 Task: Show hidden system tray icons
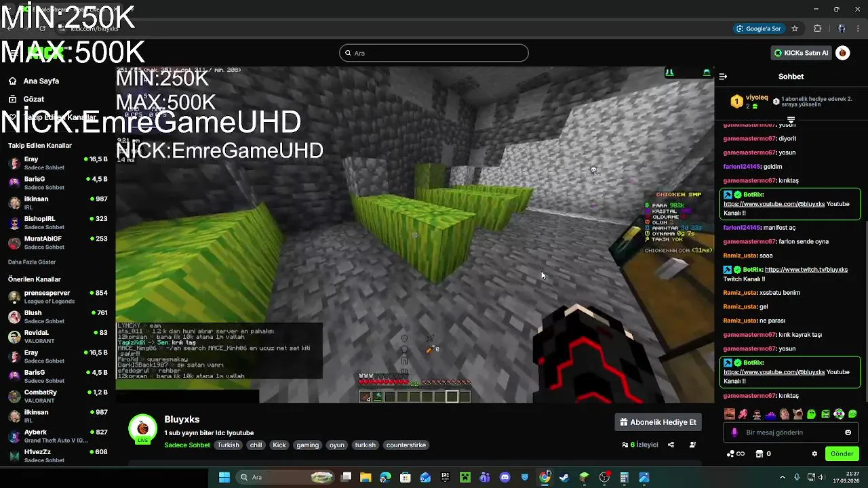782,477
